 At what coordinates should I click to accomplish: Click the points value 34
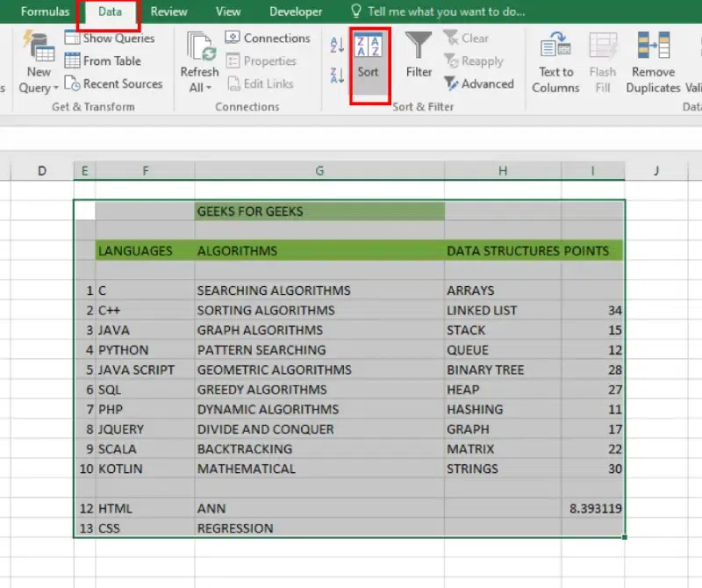click(x=593, y=310)
